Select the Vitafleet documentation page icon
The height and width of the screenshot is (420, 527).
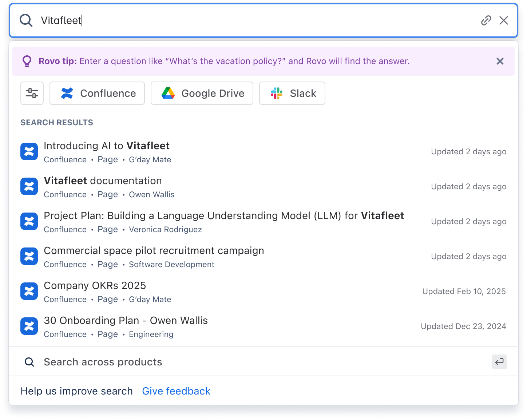(29, 186)
